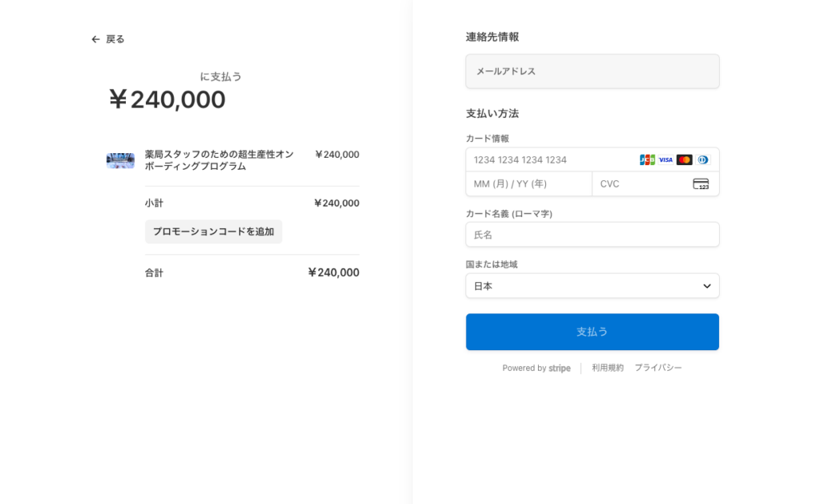This screenshot has height=504, width=821.
Task: Focus the メールアドレス email field
Action: (592, 71)
